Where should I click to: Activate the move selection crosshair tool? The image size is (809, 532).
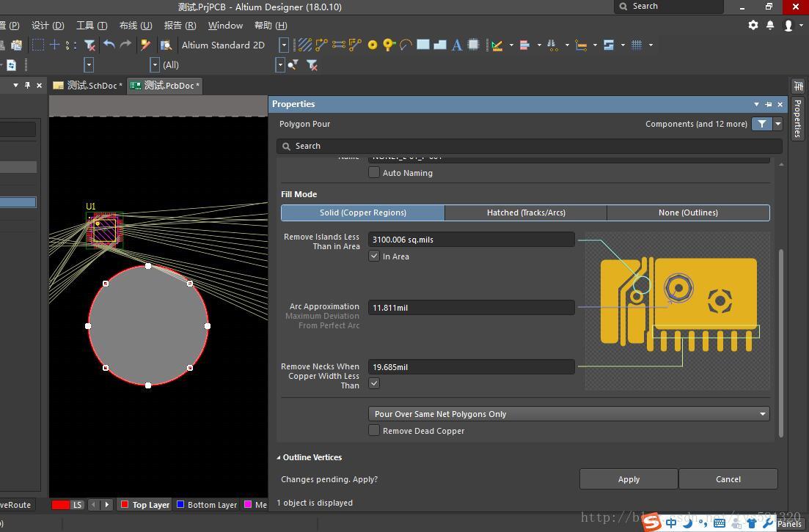pyautogui.click(x=54, y=45)
